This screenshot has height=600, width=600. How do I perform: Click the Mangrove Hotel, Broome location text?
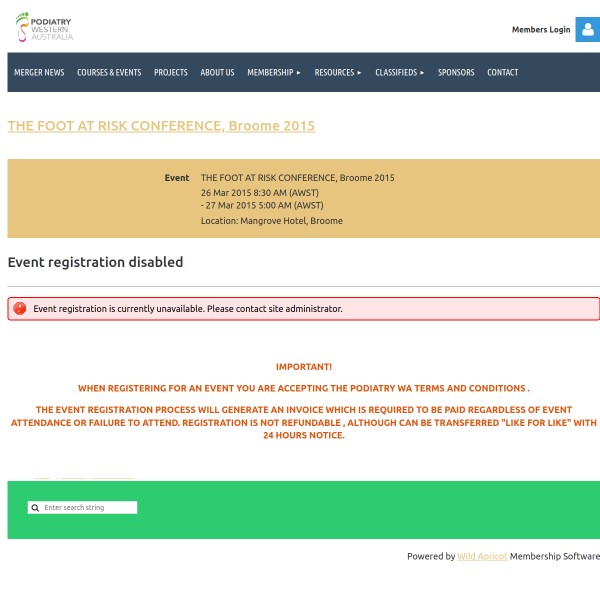click(271, 221)
